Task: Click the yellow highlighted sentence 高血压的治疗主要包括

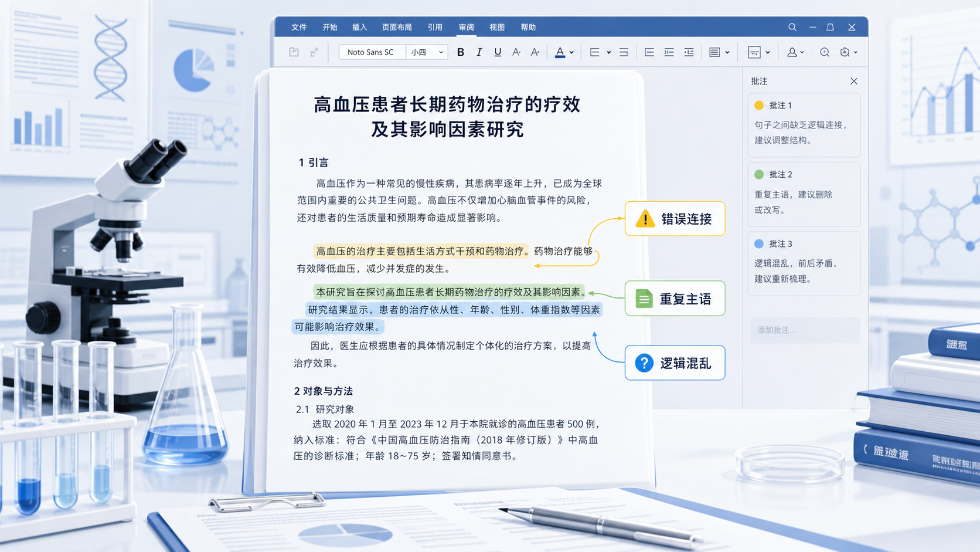Action: click(421, 251)
